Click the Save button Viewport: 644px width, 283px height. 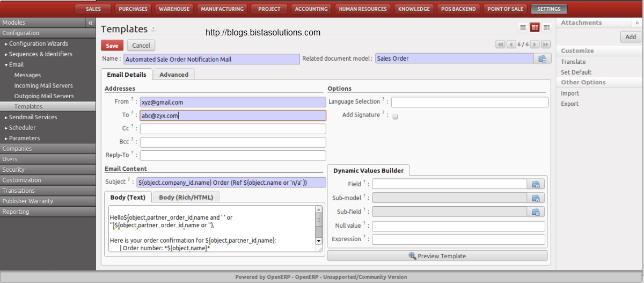(x=112, y=46)
